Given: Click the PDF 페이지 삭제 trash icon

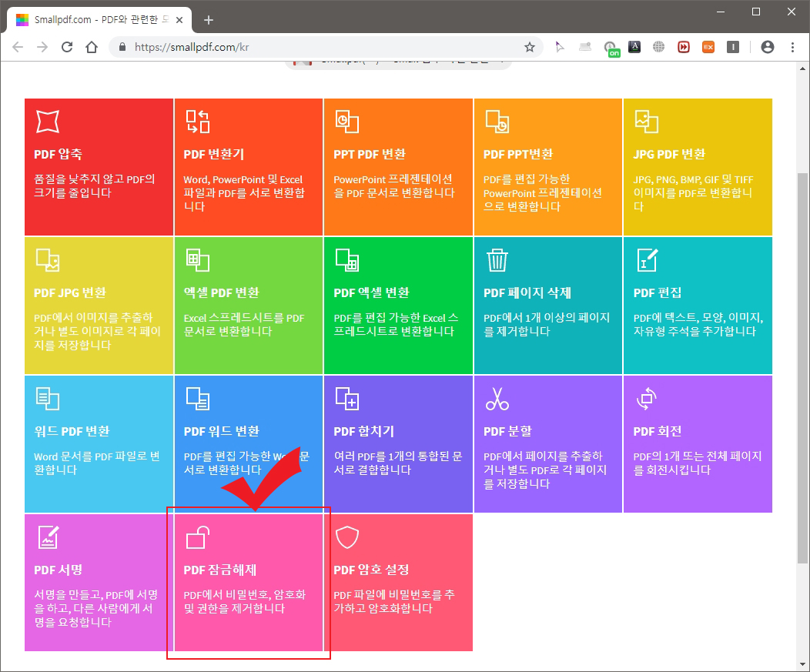Looking at the screenshot, I should click(497, 260).
